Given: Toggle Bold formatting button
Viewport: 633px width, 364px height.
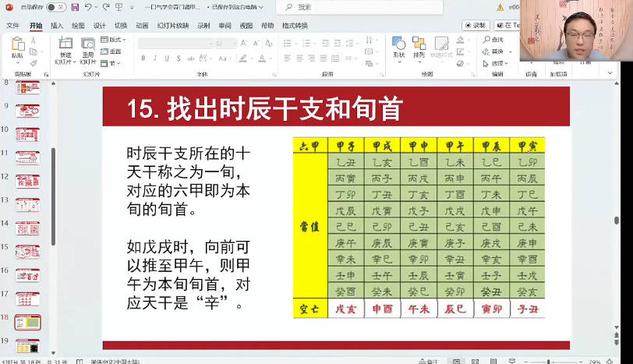Looking at the screenshot, I should 144,58.
